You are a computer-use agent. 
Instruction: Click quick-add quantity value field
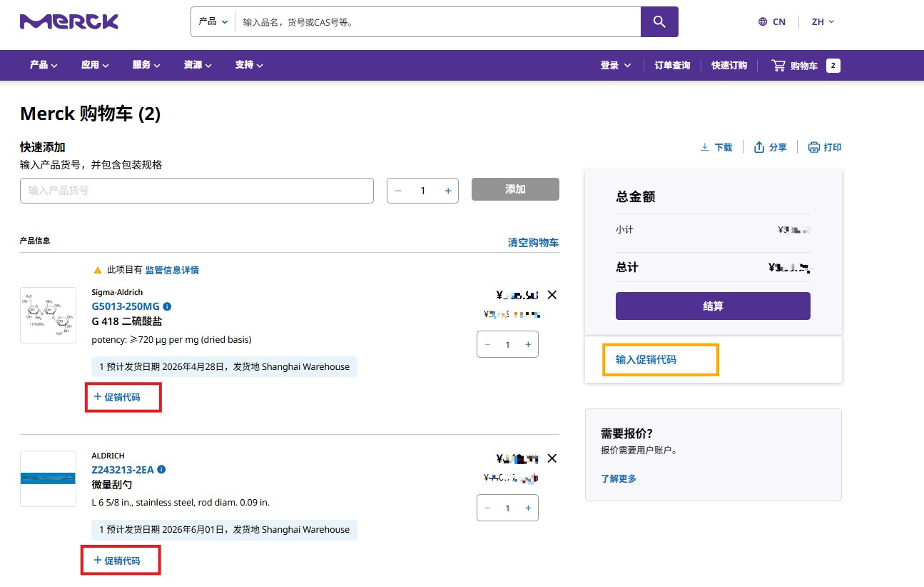[423, 191]
